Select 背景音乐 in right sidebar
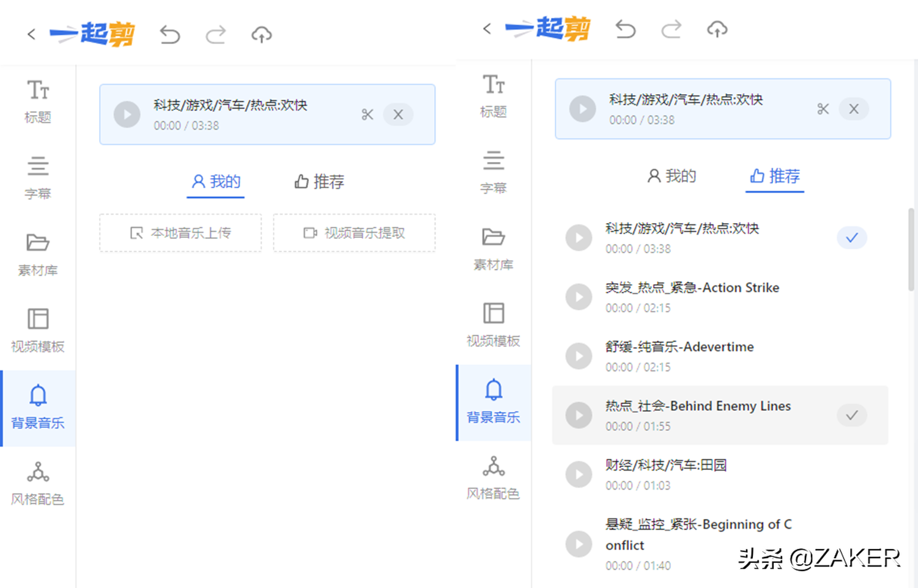 click(x=494, y=402)
